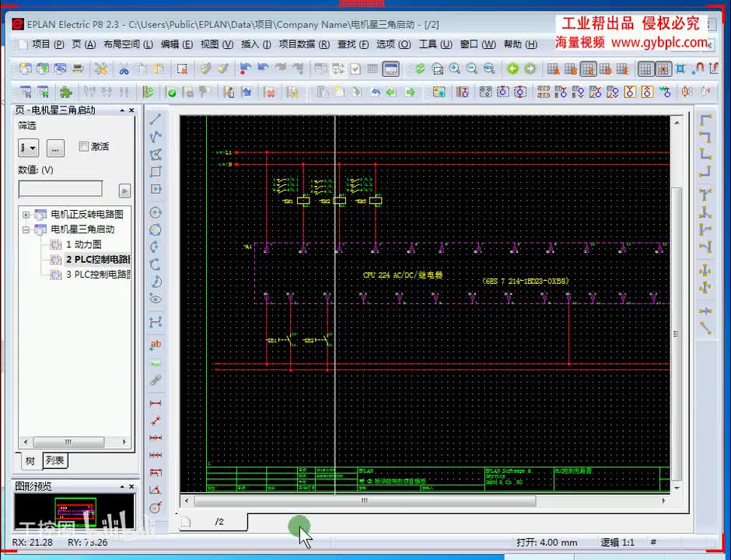Open 编辑(E) menu
The width and height of the screenshot is (731, 560).
tap(177, 44)
